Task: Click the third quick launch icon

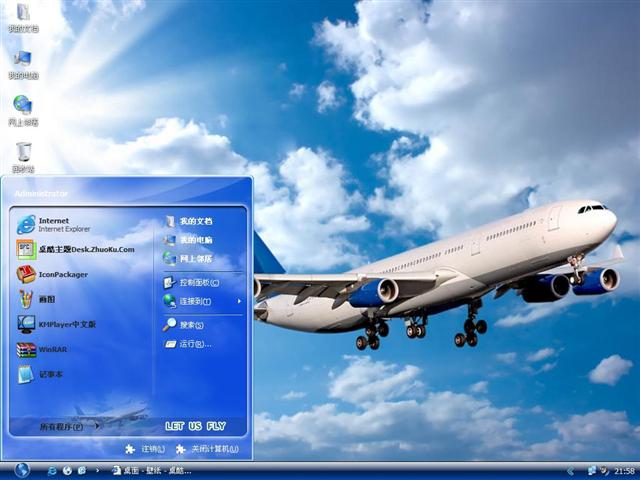Action: point(82,471)
